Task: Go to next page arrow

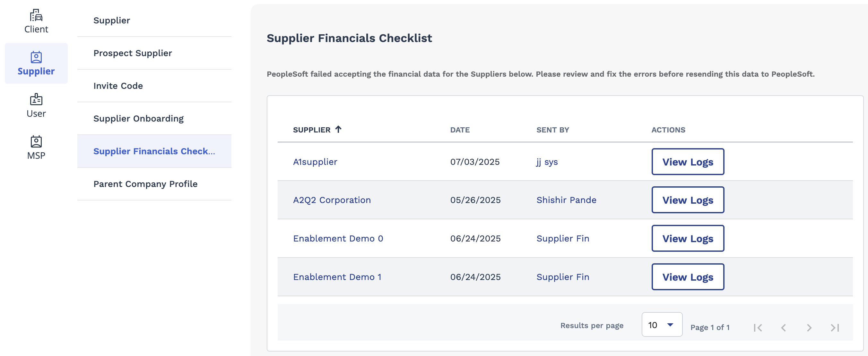Action: click(809, 327)
